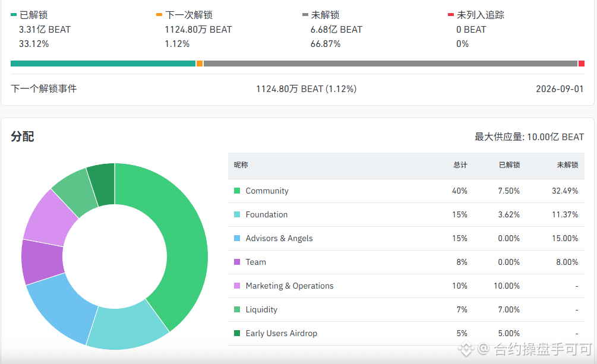Click the Early Users Airdrop legend square

(237, 333)
